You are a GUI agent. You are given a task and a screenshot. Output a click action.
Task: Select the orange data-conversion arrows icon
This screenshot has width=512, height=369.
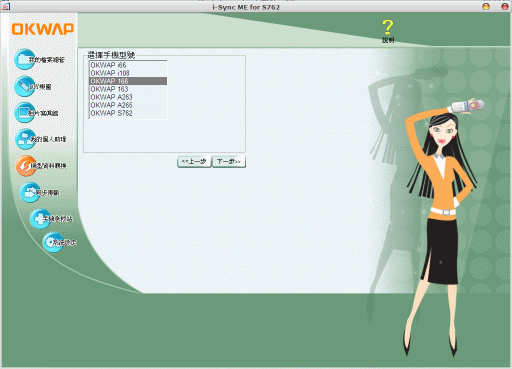[x=25, y=165]
